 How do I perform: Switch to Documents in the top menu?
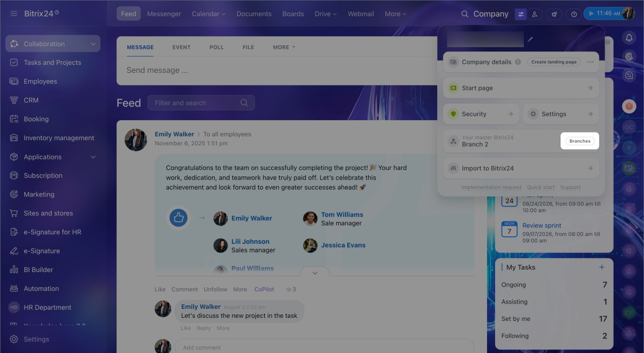tap(254, 14)
